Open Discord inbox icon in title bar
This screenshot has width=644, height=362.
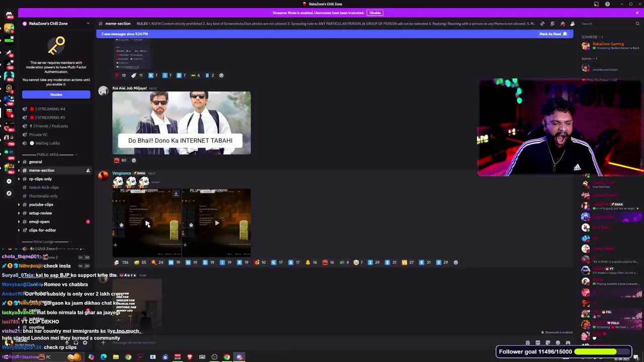coord(596,4)
